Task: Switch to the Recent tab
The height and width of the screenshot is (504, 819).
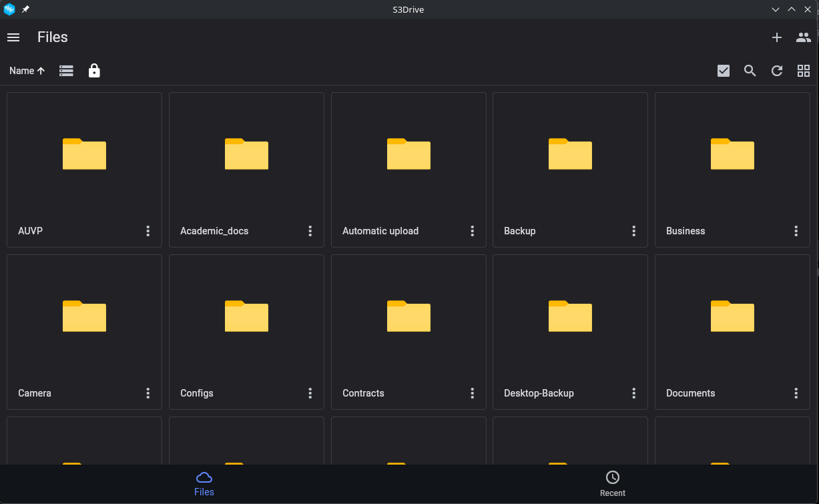Action: click(x=612, y=483)
